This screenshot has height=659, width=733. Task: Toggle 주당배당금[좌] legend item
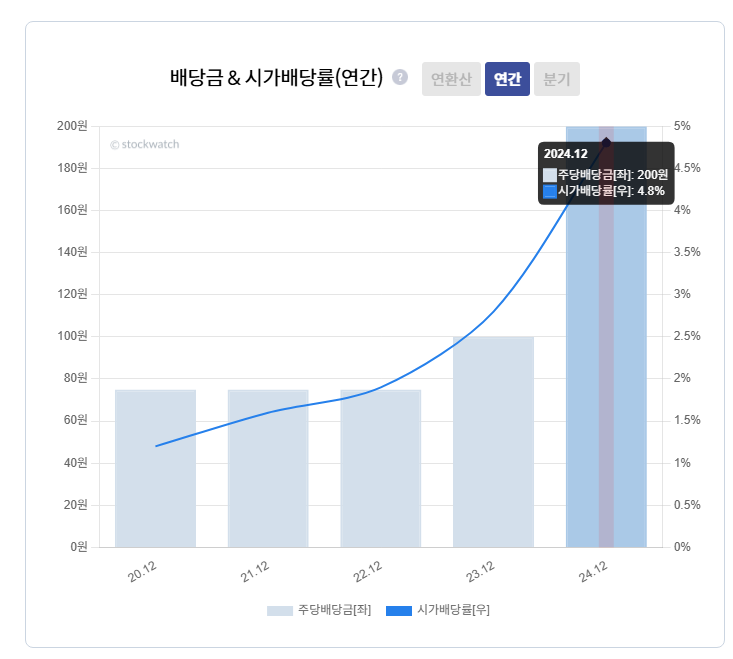pyautogui.click(x=319, y=610)
